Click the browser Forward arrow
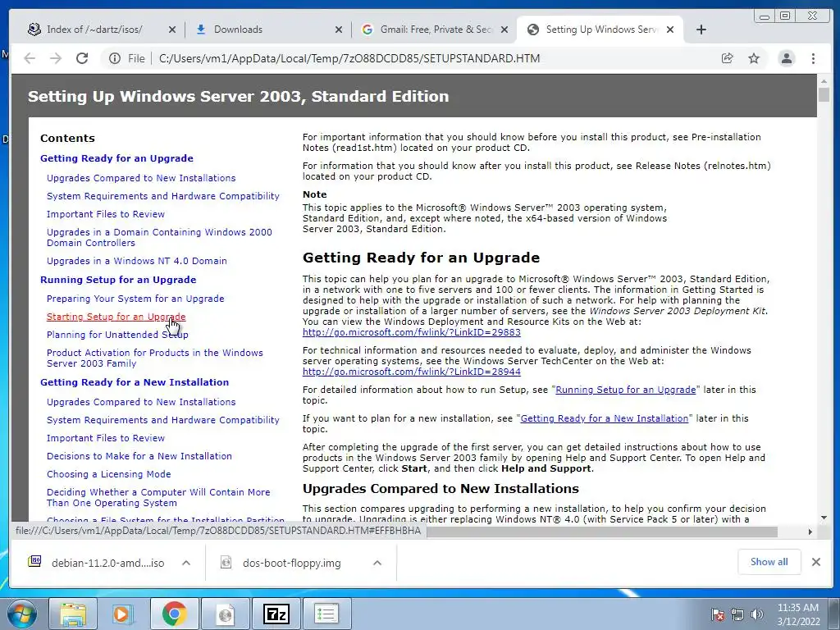This screenshot has height=630, width=840. 56,58
